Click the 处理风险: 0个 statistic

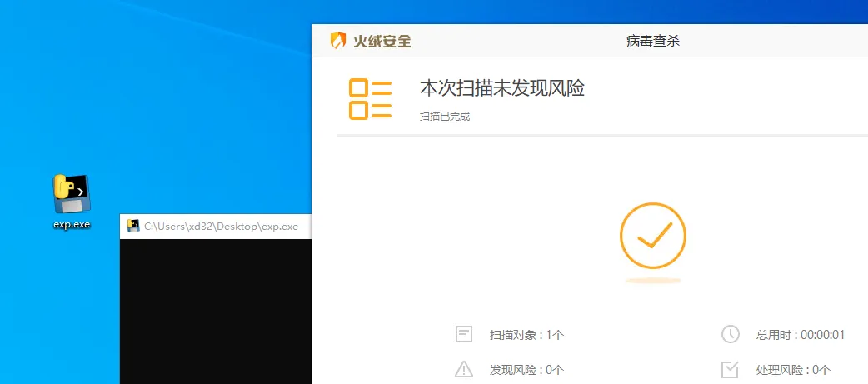click(793, 369)
